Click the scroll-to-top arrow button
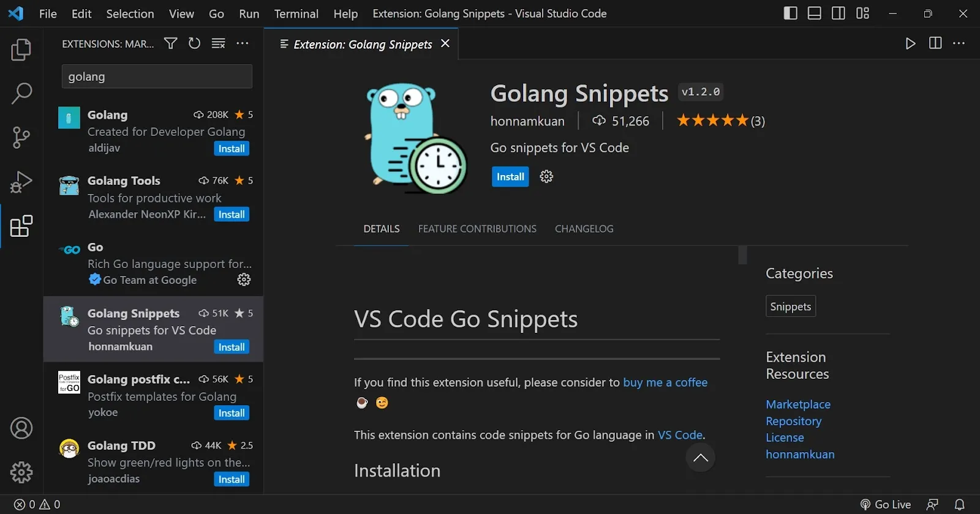Screen dimensions: 980x514 [701, 458]
